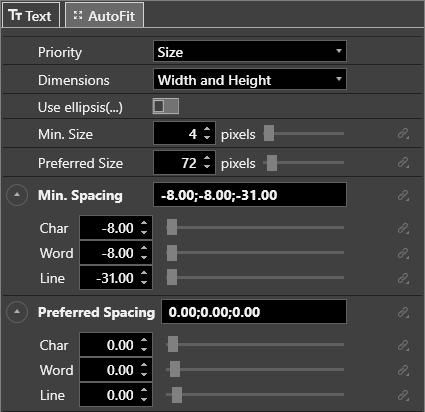Increase Preferred Spacing Char value
425x412 pixels.
tap(144, 341)
